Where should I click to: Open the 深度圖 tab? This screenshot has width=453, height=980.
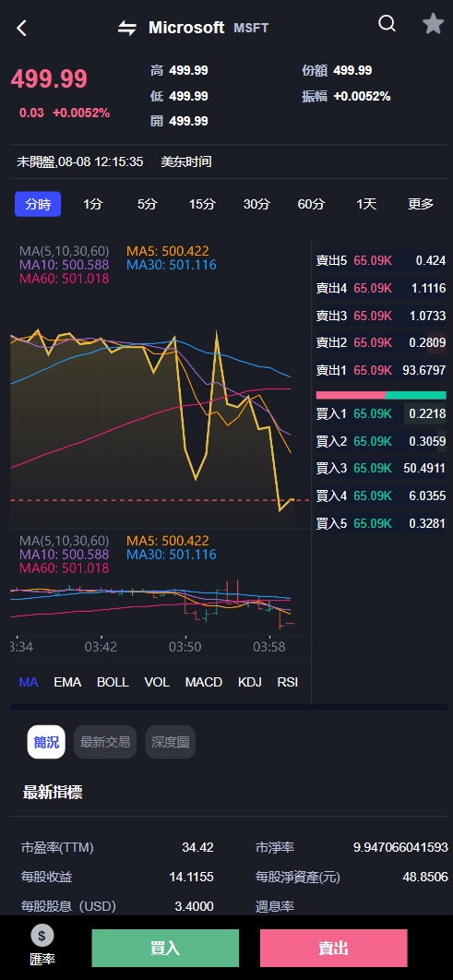click(170, 742)
